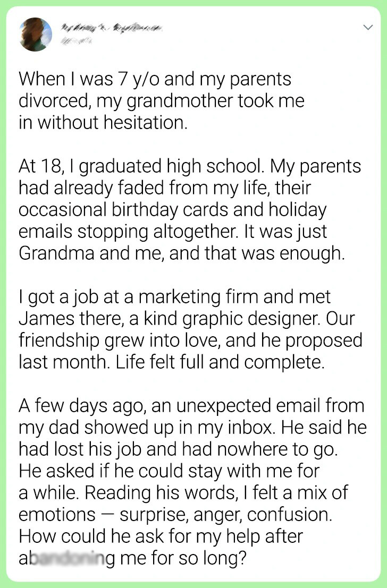Click the poster's profile avatar
Screen dimensions: 387x588
(36, 35)
